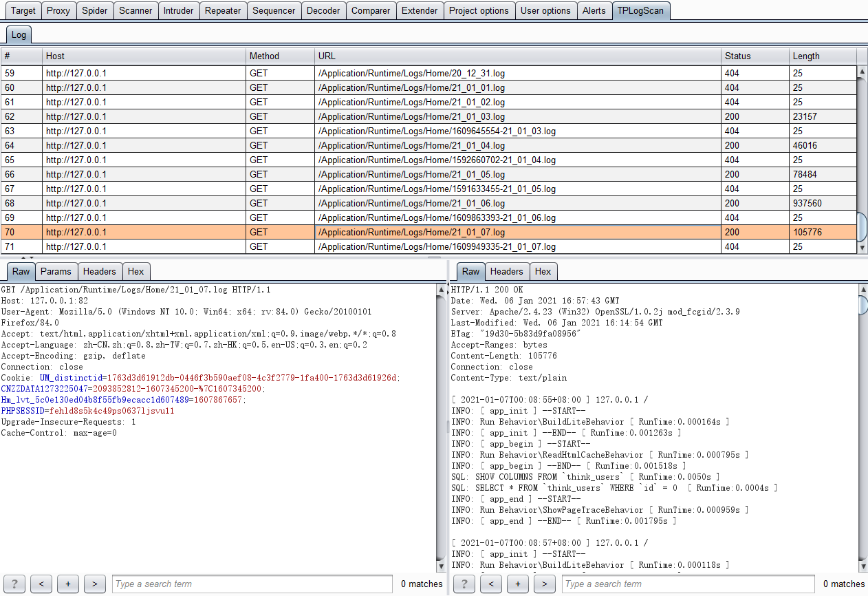Open the Decoder tab
This screenshot has width=868, height=596.
(323, 10)
